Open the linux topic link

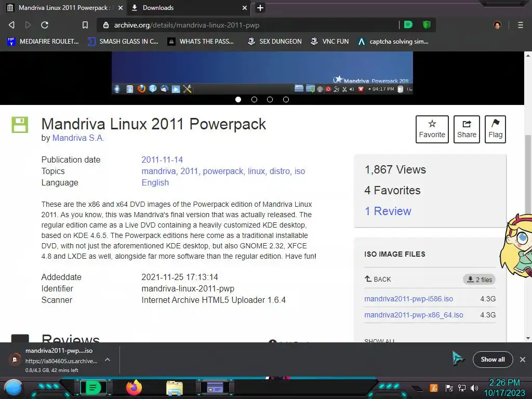(256, 171)
